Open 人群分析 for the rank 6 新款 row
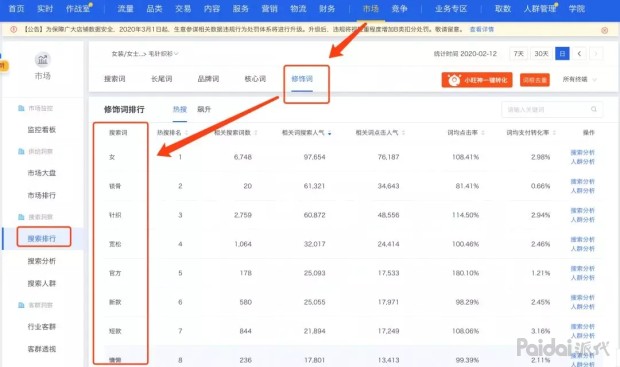The height and width of the screenshot is (367, 620). [x=582, y=307]
